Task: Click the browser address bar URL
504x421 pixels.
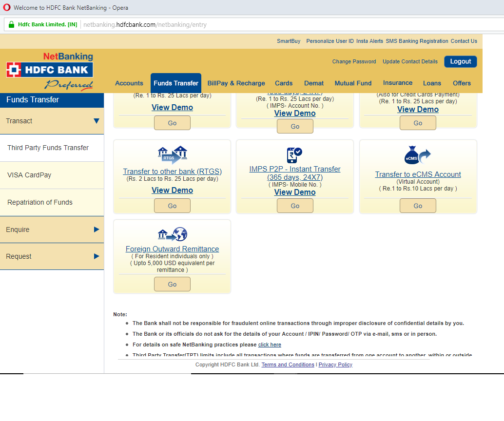Action: click(145, 24)
